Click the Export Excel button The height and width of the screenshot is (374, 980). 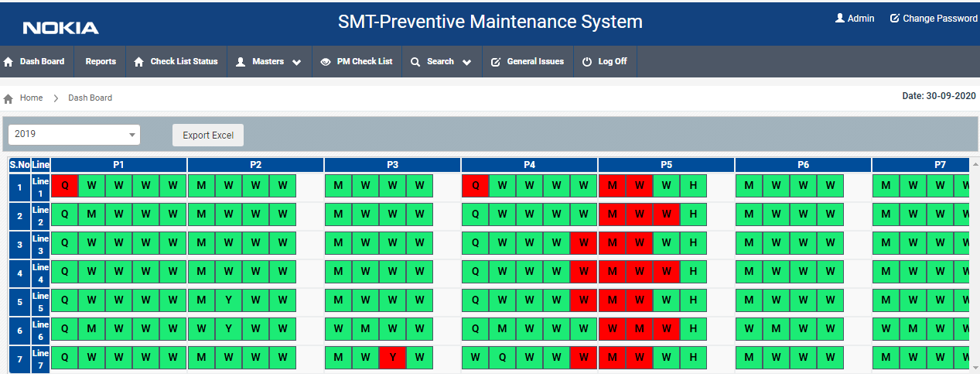208,135
